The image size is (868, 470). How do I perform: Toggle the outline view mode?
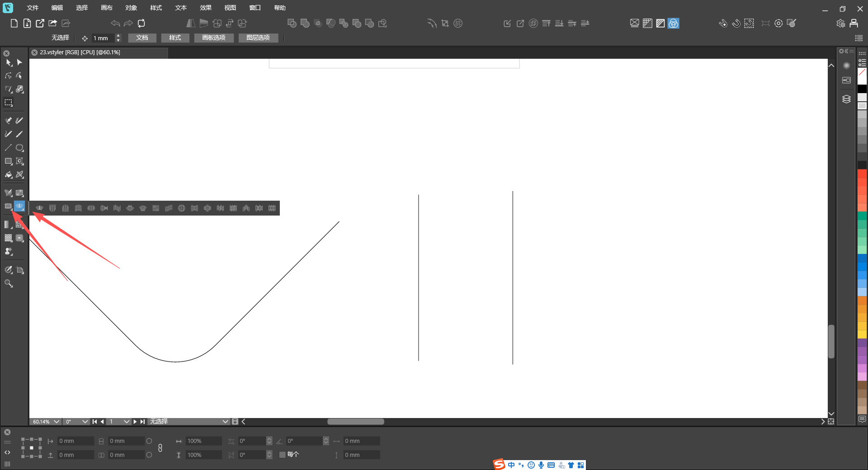(635, 23)
